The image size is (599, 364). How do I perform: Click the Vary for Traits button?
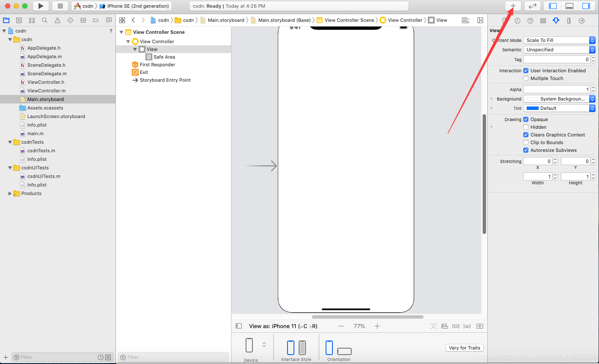pyautogui.click(x=464, y=348)
